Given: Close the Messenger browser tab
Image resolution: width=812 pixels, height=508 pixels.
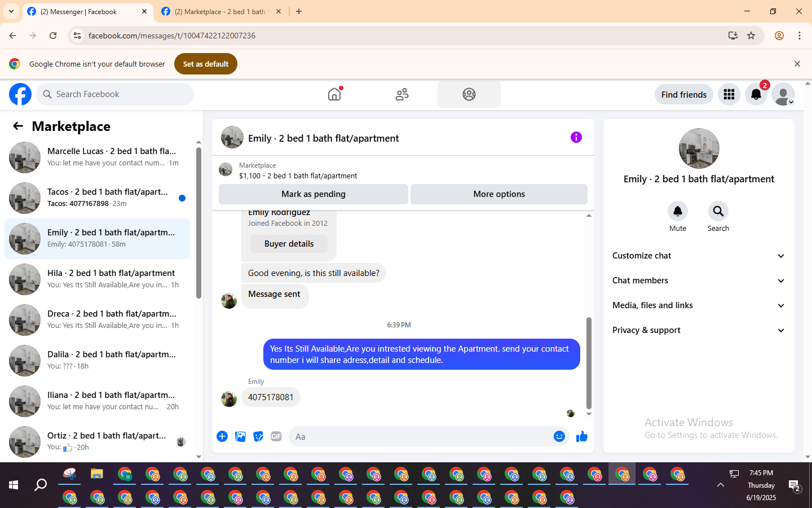Looking at the screenshot, I should point(144,11).
